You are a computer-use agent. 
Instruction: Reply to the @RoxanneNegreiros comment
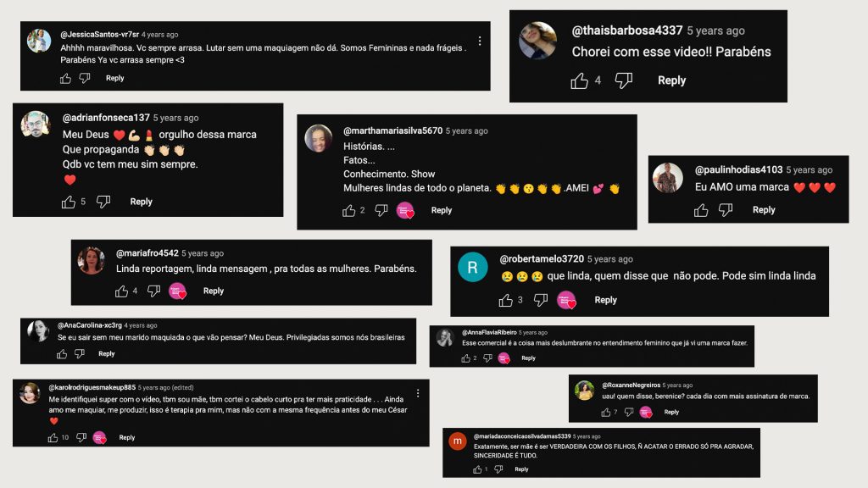point(671,413)
